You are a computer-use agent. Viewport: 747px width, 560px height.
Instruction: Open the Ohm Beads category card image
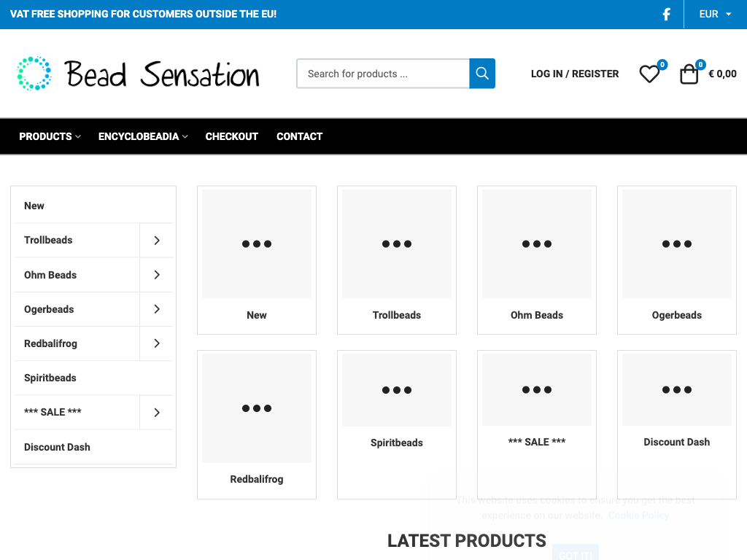(x=537, y=244)
